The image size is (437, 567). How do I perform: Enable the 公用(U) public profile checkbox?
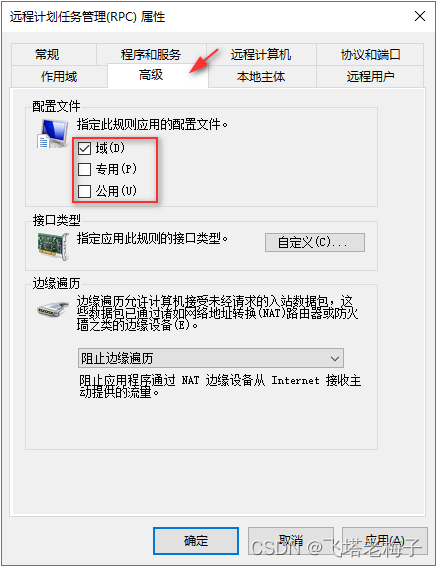pos(85,191)
